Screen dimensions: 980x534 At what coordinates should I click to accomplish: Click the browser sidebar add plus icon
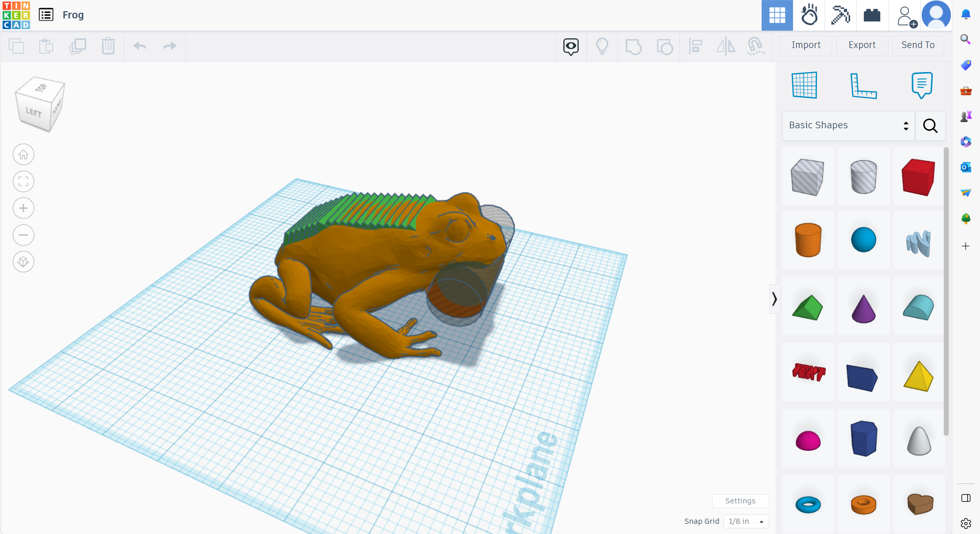[x=966, y=246]
